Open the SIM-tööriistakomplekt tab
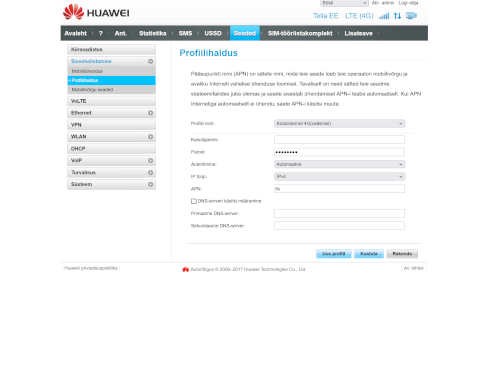The height and width of the screenshot is (366, 500). [x=300, y=33]
